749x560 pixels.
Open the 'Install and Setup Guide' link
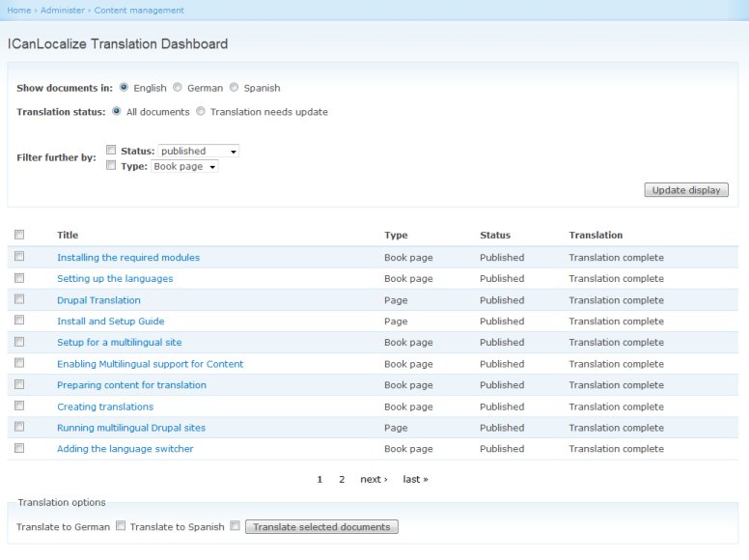[x=110, y=322]
